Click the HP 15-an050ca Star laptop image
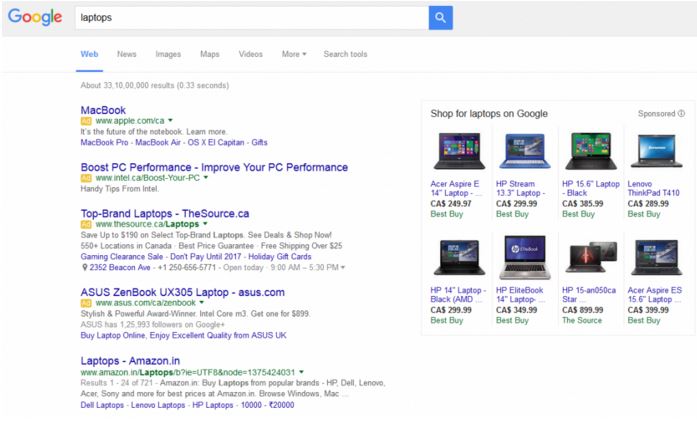Image resolution: width=697 pixels, height=421 pixels. pyautogui.click(x=591, y=257)
